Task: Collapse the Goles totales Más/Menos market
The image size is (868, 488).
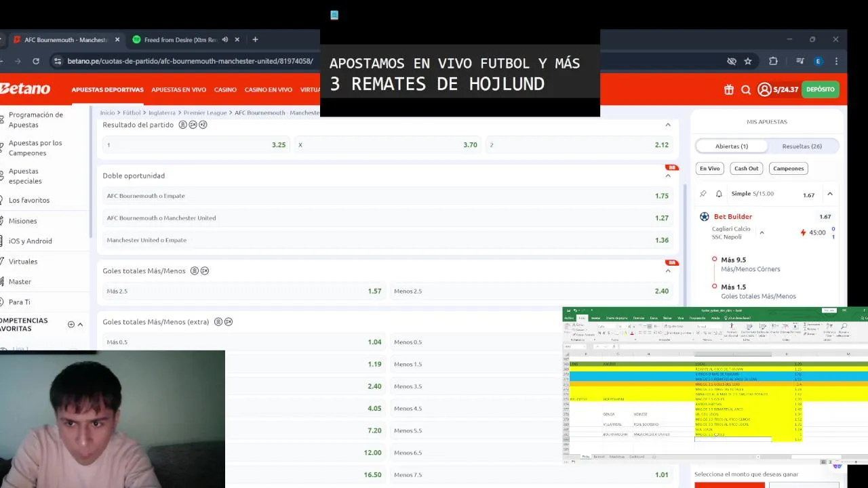Action: point(668,270)
